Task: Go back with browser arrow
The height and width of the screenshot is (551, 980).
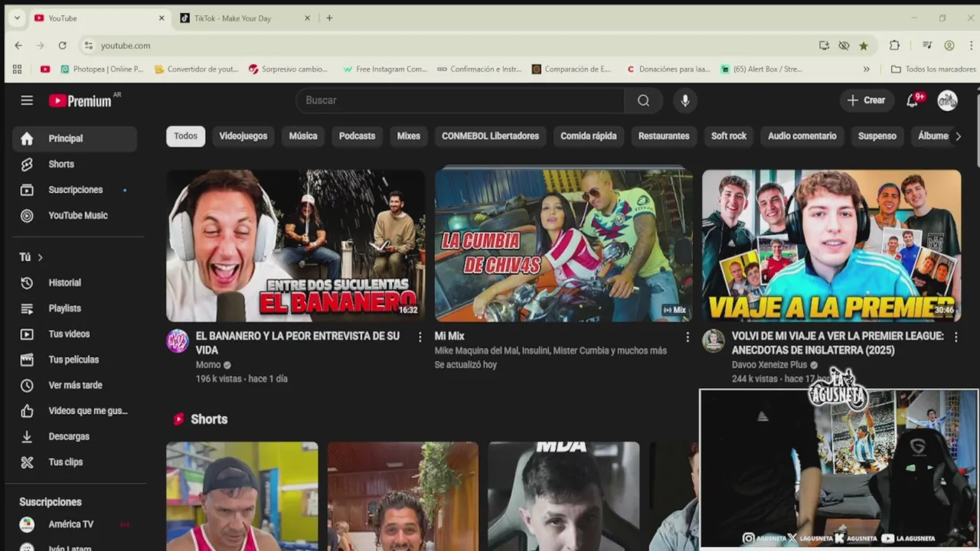Action: point(18,46)
